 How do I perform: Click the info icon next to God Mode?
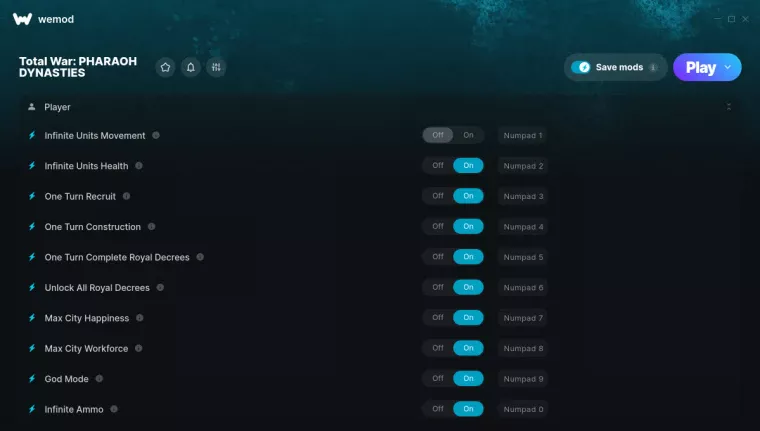click(99, 379)
